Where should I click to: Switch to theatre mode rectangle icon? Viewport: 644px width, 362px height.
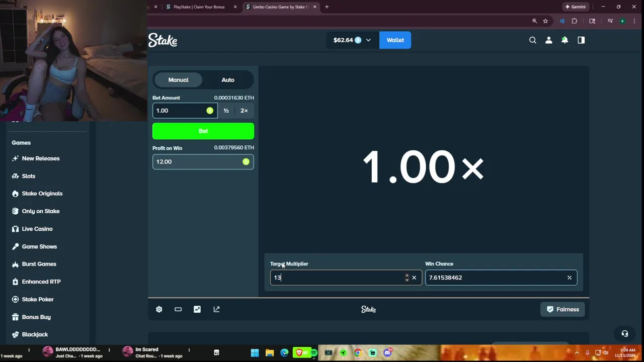(x=178, y=309)
